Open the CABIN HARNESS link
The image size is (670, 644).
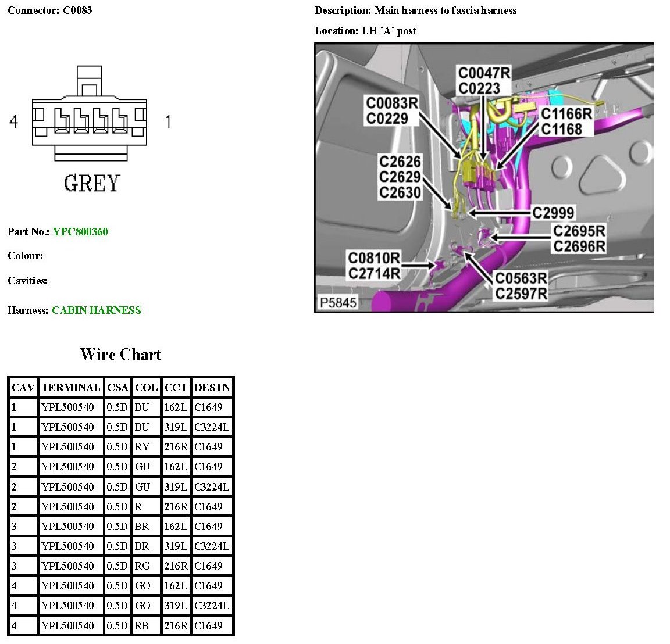tap(96, 310)
